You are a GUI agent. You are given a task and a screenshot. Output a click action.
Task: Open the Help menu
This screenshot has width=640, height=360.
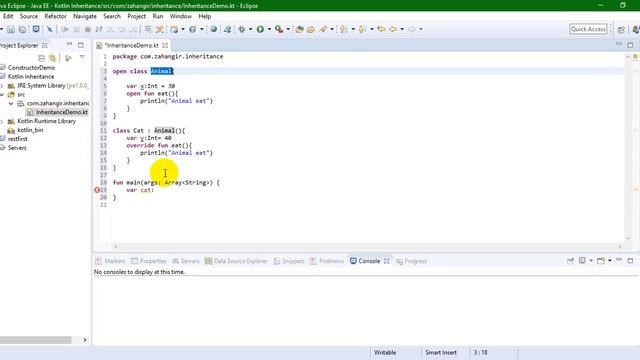point(204,16)
